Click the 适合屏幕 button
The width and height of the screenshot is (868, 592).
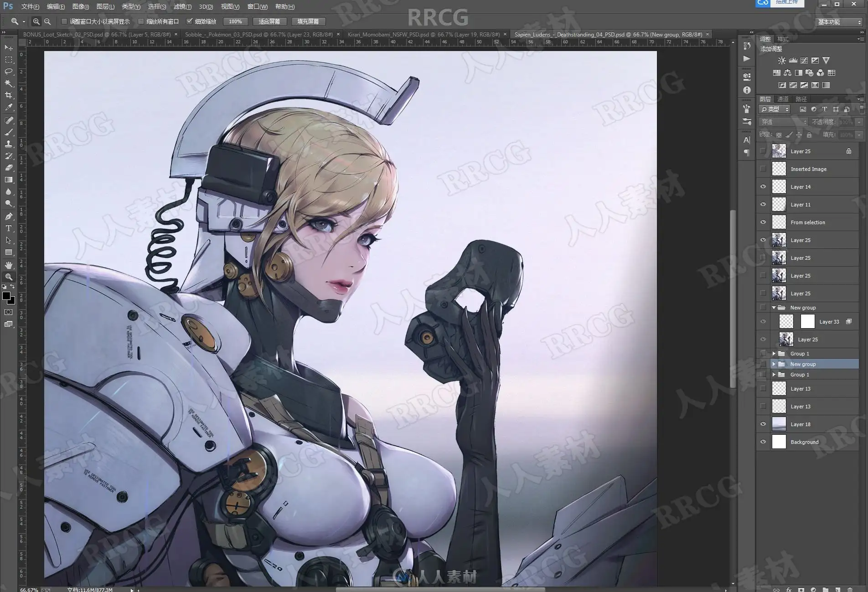269,21
